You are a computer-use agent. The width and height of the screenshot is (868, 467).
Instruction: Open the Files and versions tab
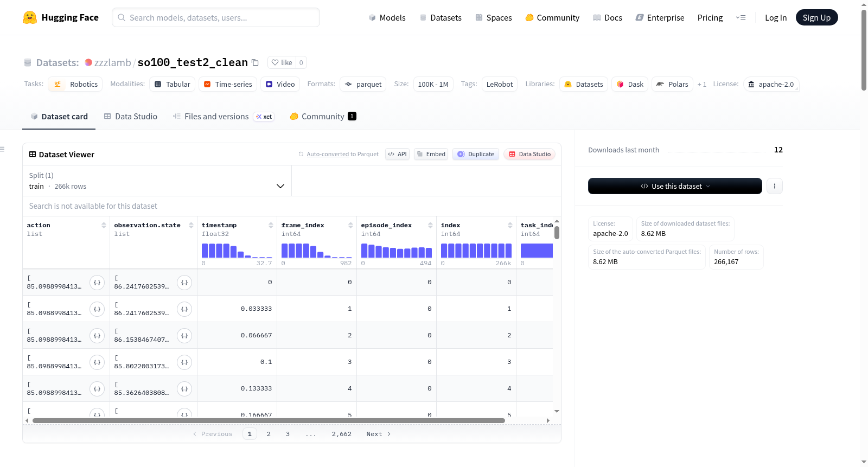(224, 117)
